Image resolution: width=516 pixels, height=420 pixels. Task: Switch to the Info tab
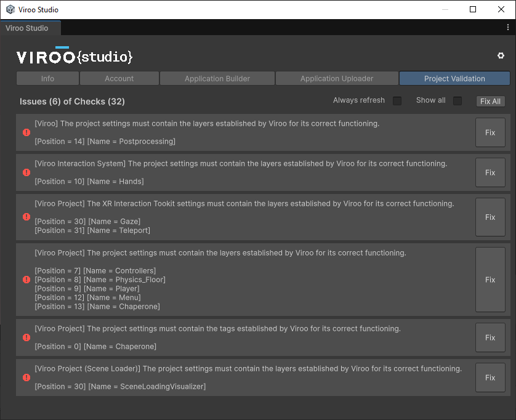click(x=47, y=79)
